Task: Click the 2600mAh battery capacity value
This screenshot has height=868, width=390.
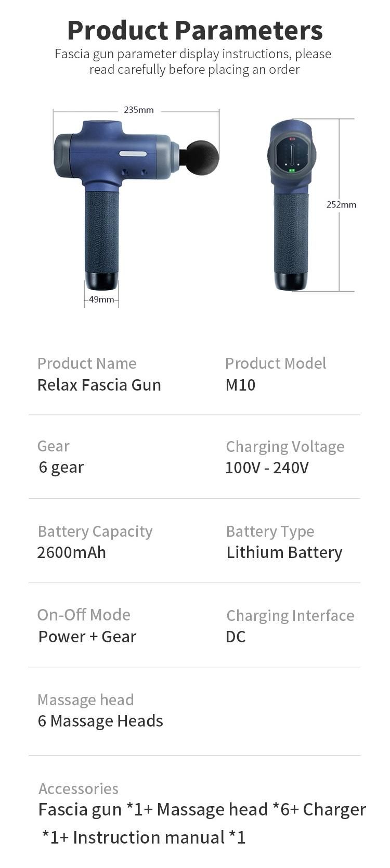Action: tap(72, 552)
